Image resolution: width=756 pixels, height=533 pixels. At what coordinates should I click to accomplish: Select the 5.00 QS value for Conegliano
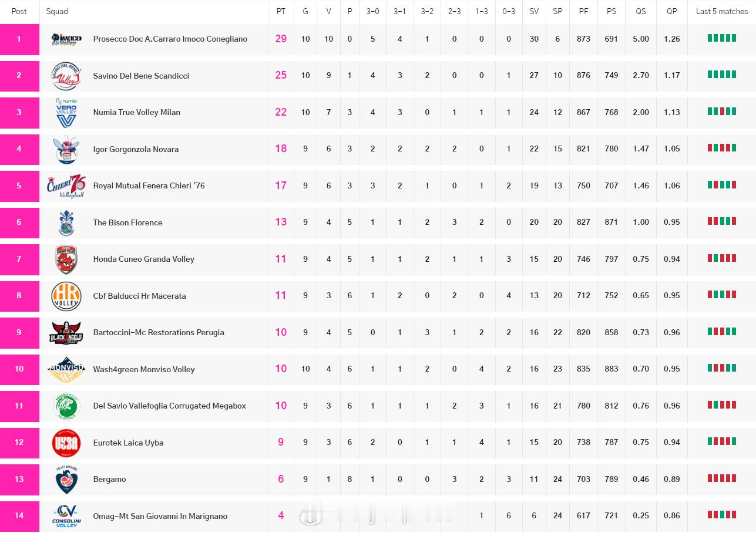641,39
